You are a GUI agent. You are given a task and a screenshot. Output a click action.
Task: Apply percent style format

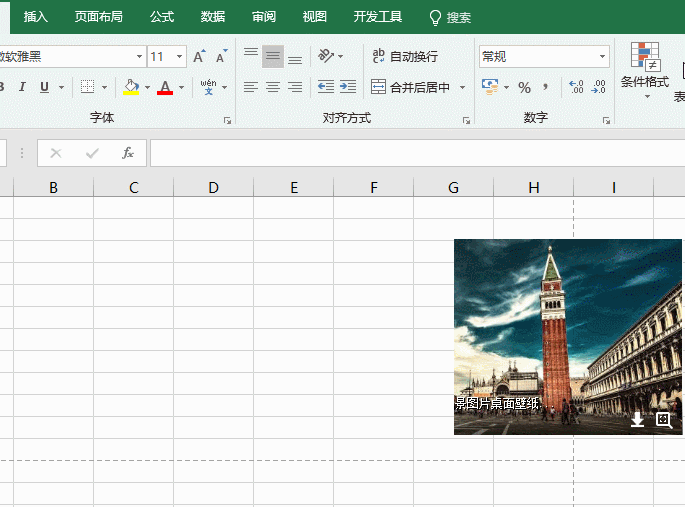pyautogui.click(x=524, y=88)
